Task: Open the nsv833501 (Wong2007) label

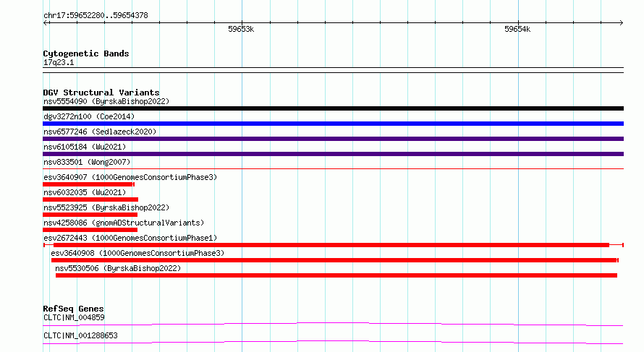Action: coord(87,162)
